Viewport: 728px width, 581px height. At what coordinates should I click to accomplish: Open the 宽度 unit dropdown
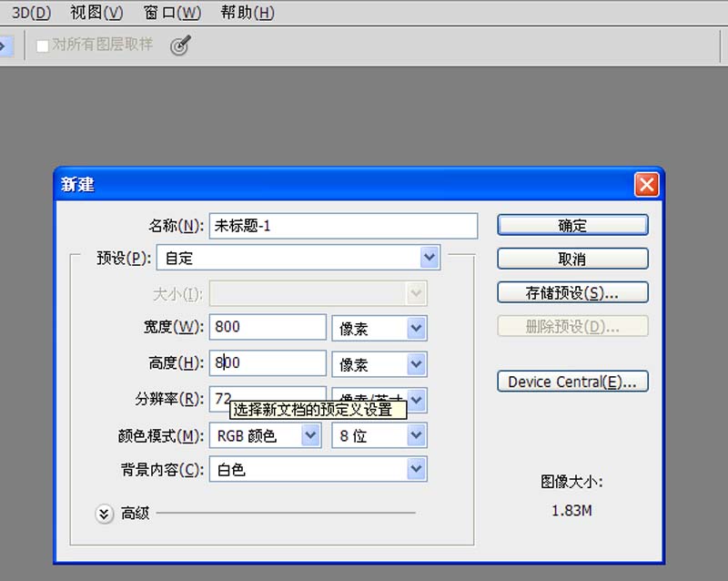(x=379, y=328)
